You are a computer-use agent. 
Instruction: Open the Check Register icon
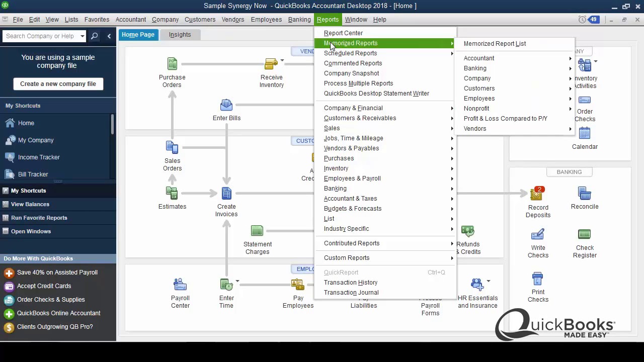[x=585, y=234]
